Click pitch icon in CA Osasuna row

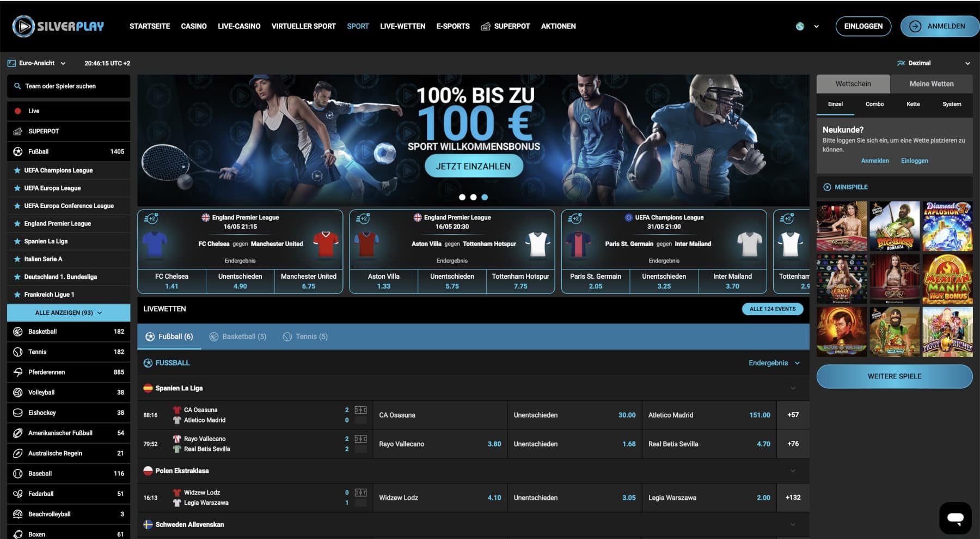coord(360,410)
